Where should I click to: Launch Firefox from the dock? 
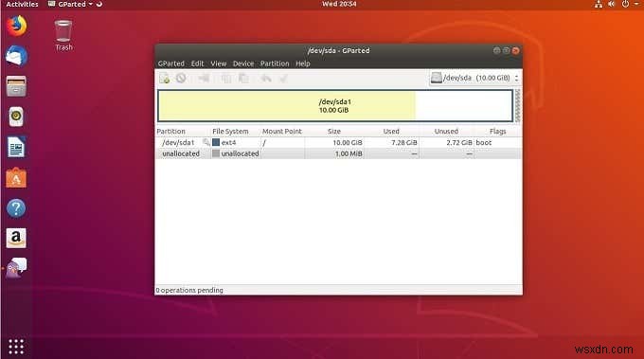(16, 26)
